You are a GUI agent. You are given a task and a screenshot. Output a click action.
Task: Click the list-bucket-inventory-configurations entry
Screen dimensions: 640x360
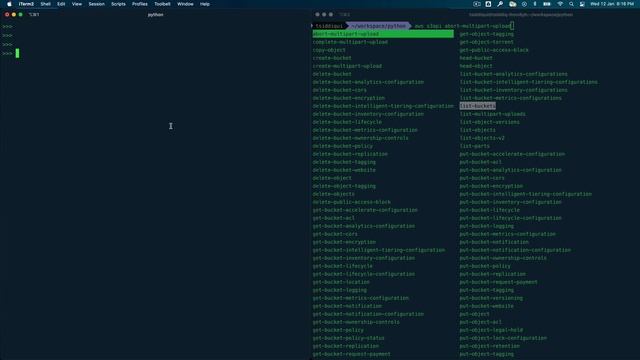513,90
